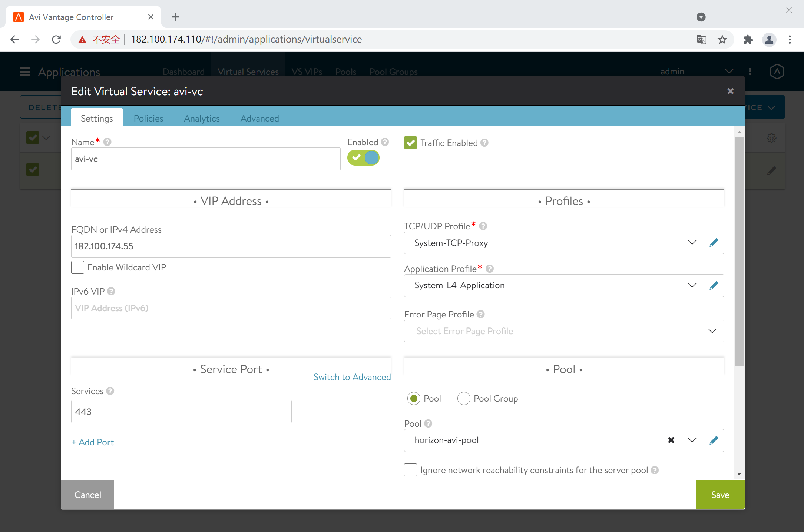Viewport: 804px width, 532px height.
Task: Click the help icon beside IPv6 VIP
Action: [x=111, y=291]
